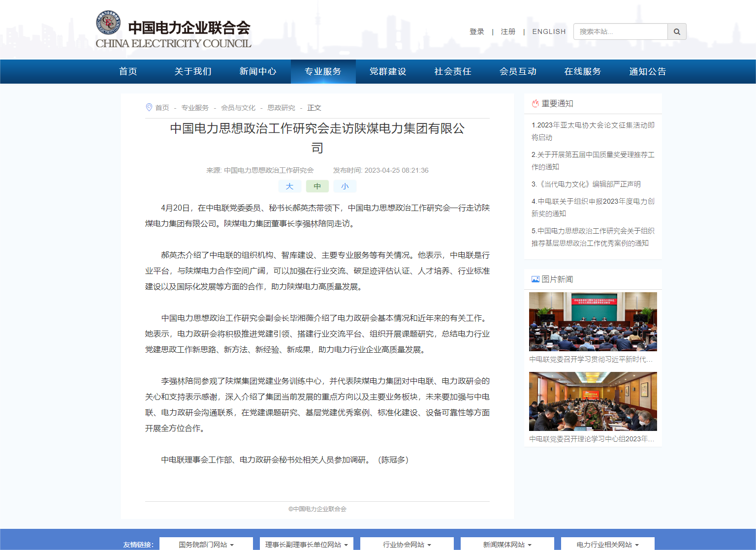This screenshot has height=550, width=756.
Task: Expand 国务院部门网站 dropdown
Action: click(206, 544)
